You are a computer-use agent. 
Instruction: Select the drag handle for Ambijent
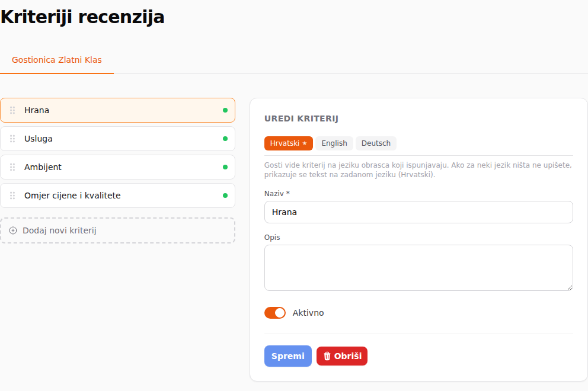tap(12, 167)
